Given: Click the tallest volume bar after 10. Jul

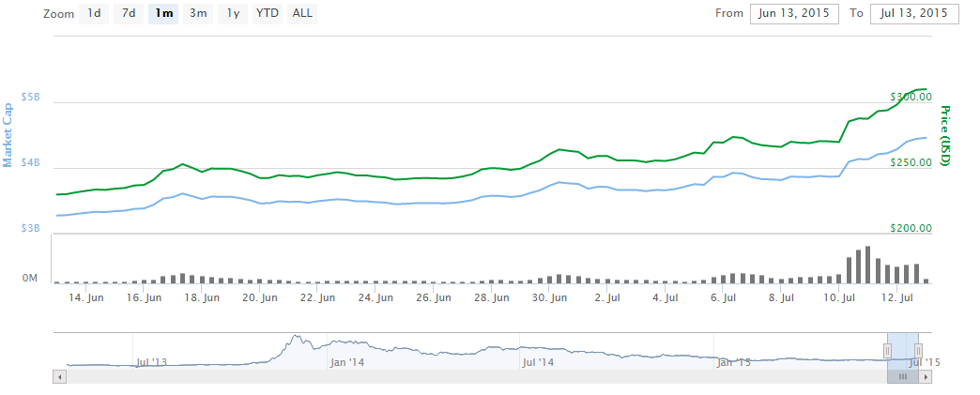Looking at the screenshot, I should [x=867, y=265].
